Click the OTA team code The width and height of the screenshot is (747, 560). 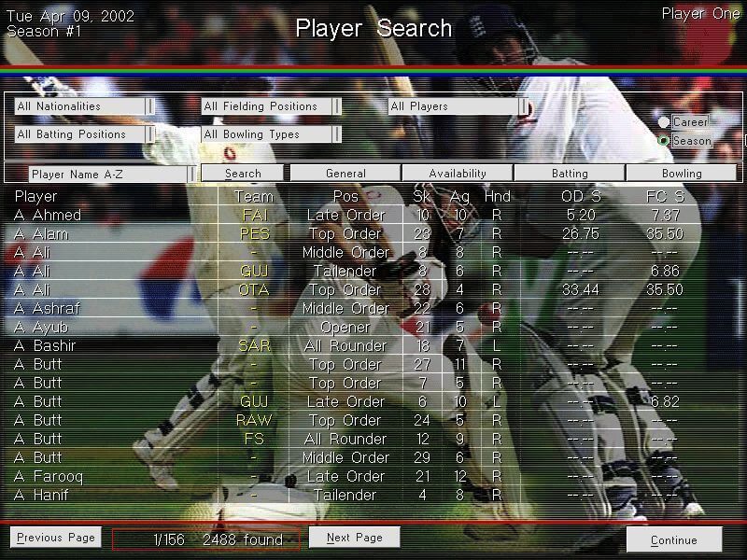tap(254, 289)
